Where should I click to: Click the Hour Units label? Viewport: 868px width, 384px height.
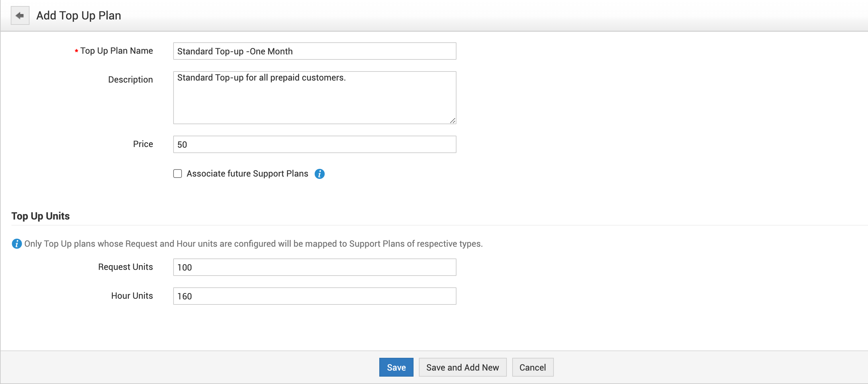[132, 296]
